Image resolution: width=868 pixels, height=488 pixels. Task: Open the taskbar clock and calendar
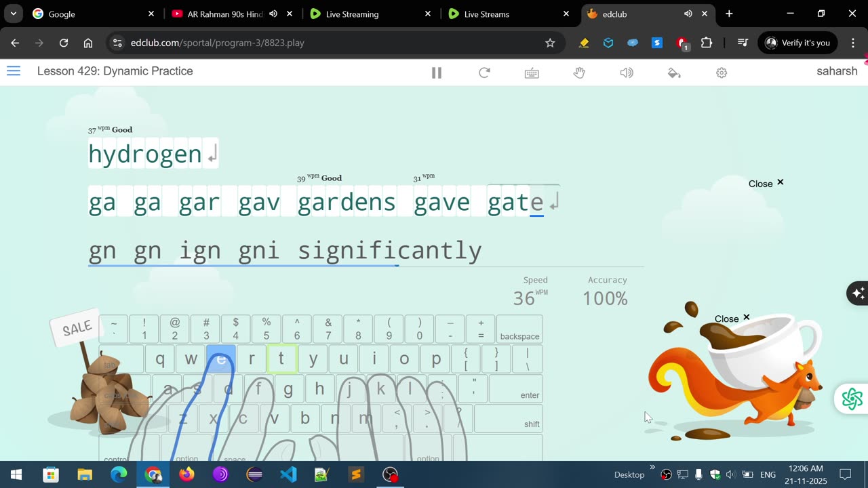(x=806, y=474)
